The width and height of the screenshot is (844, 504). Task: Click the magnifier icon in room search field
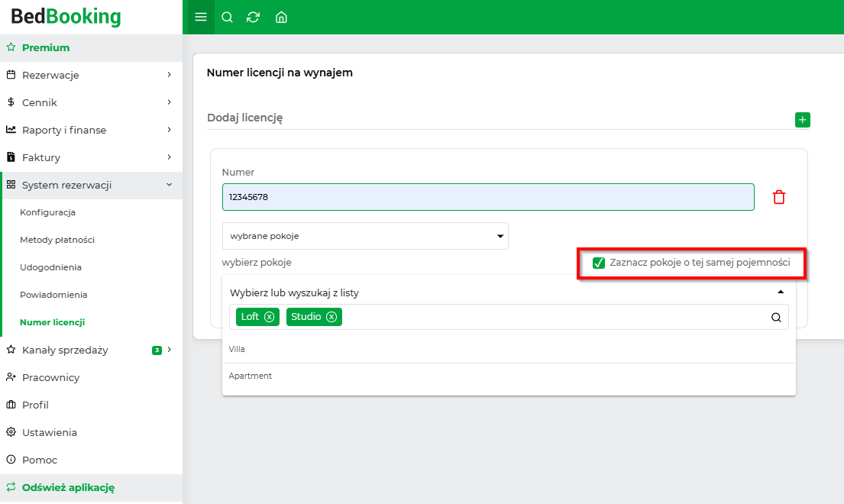click(x=776, y=318)
